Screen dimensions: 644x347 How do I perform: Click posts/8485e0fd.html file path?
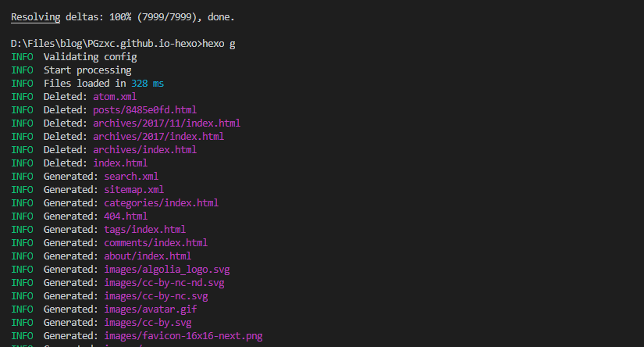point(144,110)
